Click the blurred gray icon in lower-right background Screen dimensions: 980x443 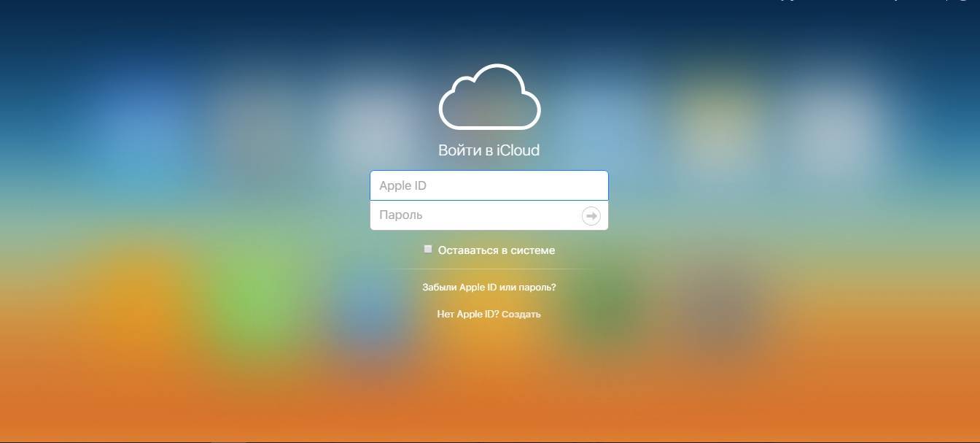pos(718,307)
